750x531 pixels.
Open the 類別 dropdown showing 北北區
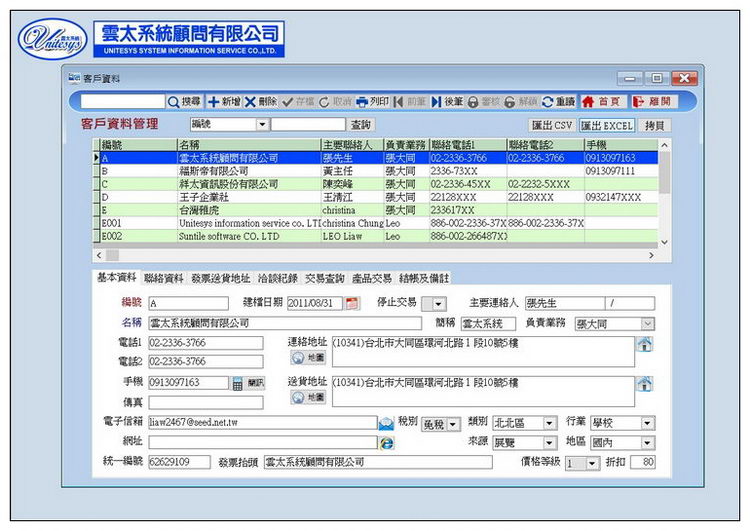pyautogui.click(x=549, y=423)
